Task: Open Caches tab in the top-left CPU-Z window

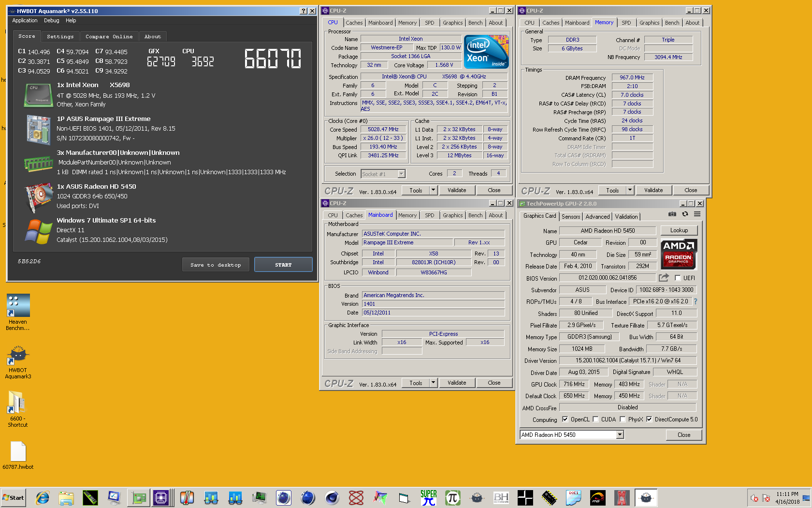Action: (x=354, y=23)
